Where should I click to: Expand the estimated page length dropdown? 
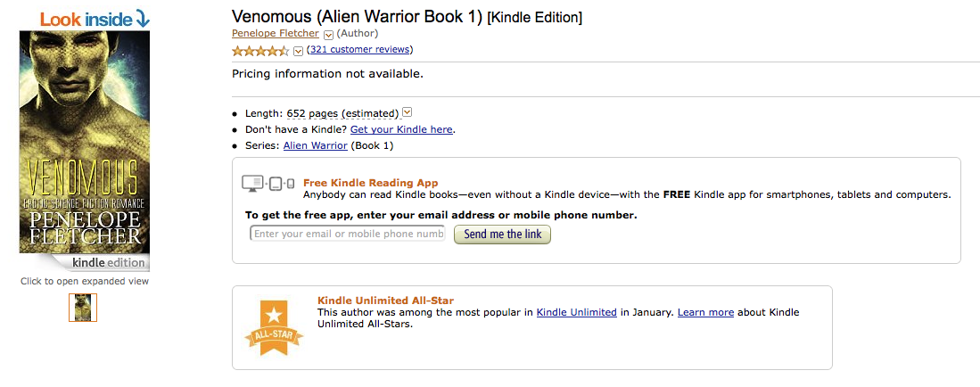pyautogui.click(x=407, y=112)
